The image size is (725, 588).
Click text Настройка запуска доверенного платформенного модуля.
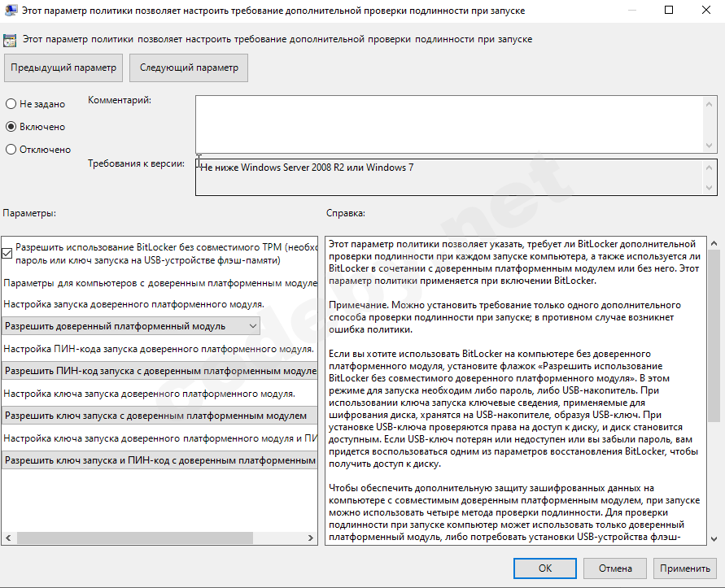click(x=134, y=305)
